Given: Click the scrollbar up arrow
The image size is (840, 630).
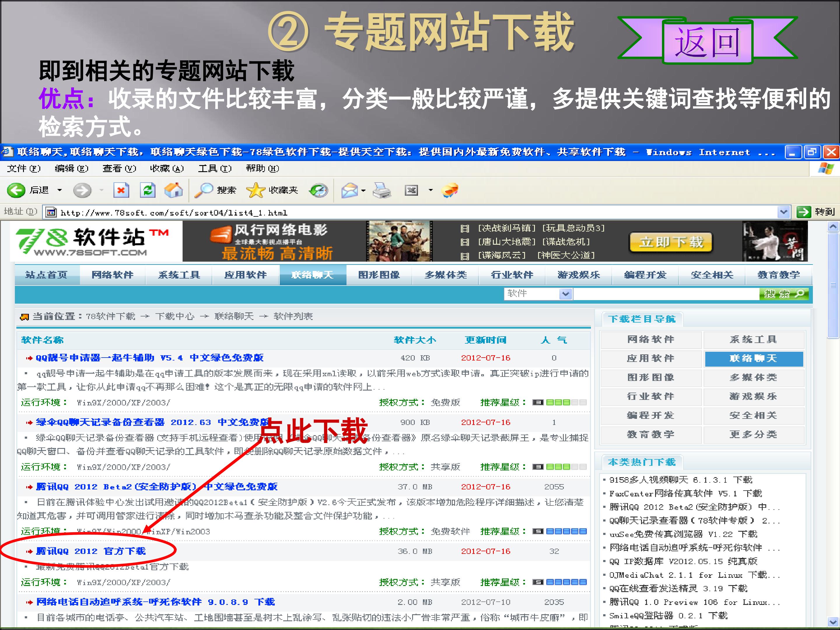Looking at the screenshot, I should tap(833, 227).
